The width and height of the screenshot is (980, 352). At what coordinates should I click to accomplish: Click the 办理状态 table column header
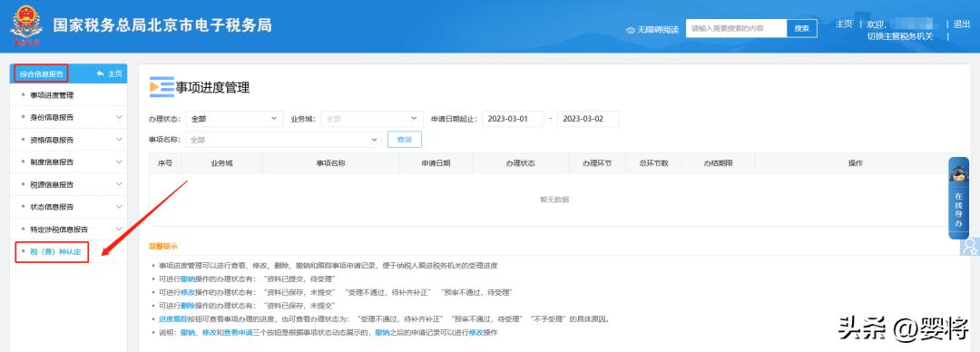pyautogui.click(x=521, y=163)
